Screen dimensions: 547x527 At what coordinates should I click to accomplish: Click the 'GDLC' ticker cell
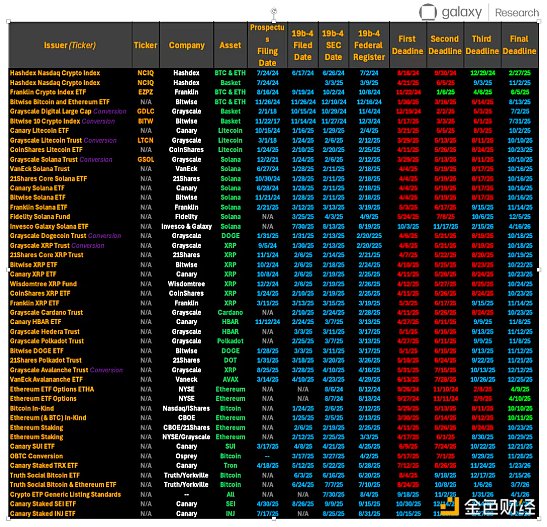coord(145,111)
